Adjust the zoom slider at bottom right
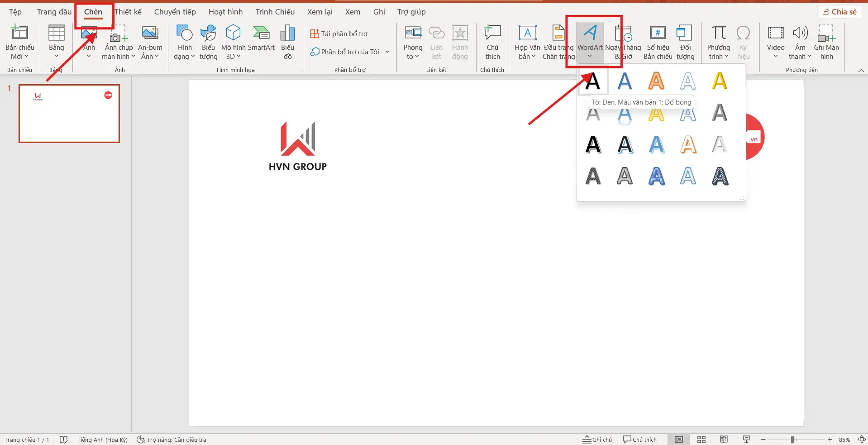Viewport: 868px width, 445px height. [793, 439]
